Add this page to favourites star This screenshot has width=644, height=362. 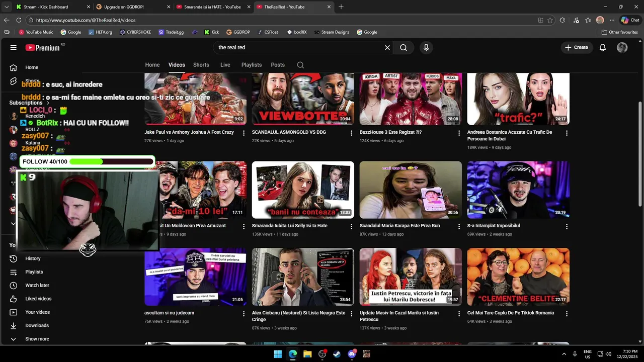(x=550, y=20)
